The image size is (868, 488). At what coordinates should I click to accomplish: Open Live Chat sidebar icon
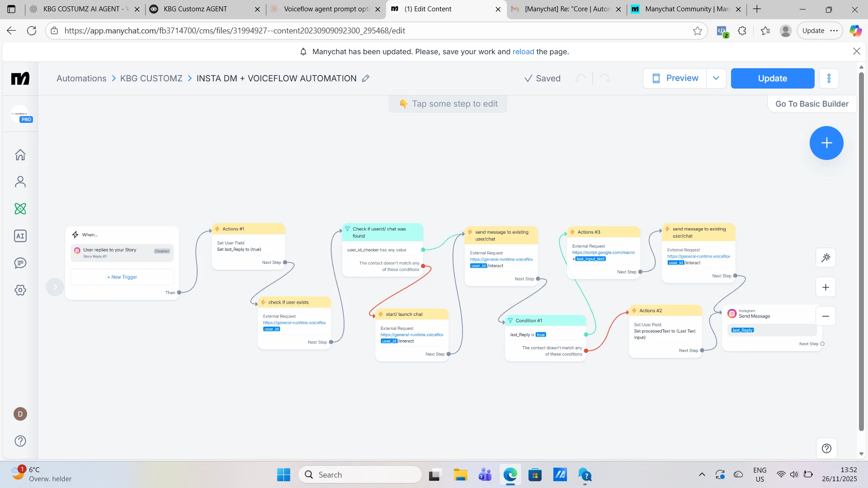click(x=20, y=263)
